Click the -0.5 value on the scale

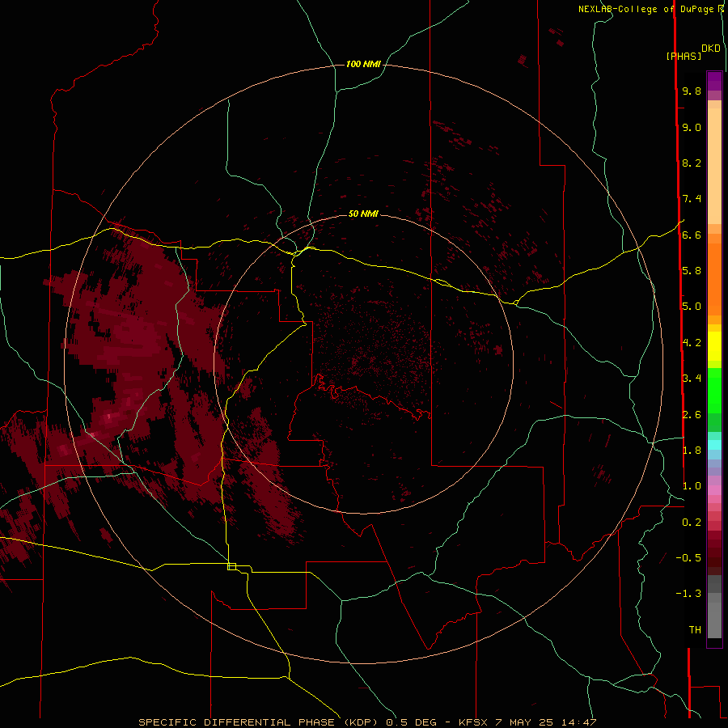click(x=688, y=558)
